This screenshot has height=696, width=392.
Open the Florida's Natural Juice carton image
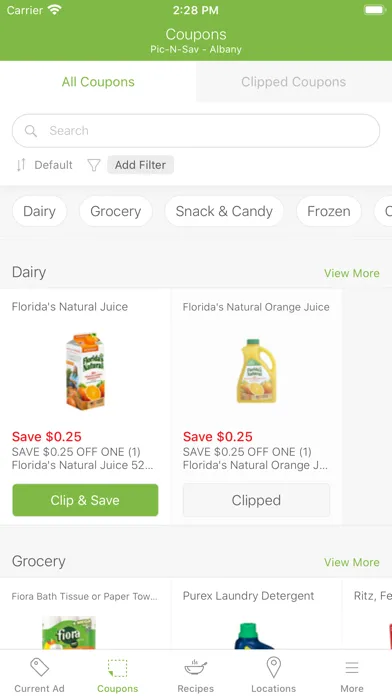click(85, 371)
